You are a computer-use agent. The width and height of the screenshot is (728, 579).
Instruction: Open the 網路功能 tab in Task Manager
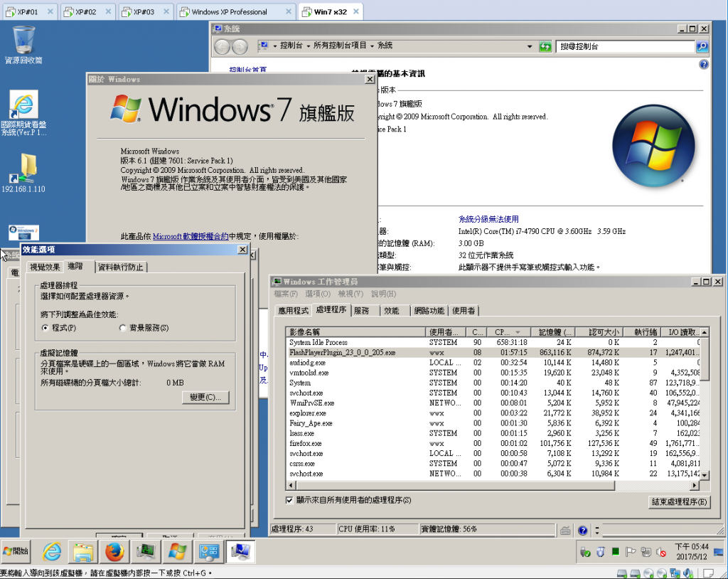(x=429, y=310)
